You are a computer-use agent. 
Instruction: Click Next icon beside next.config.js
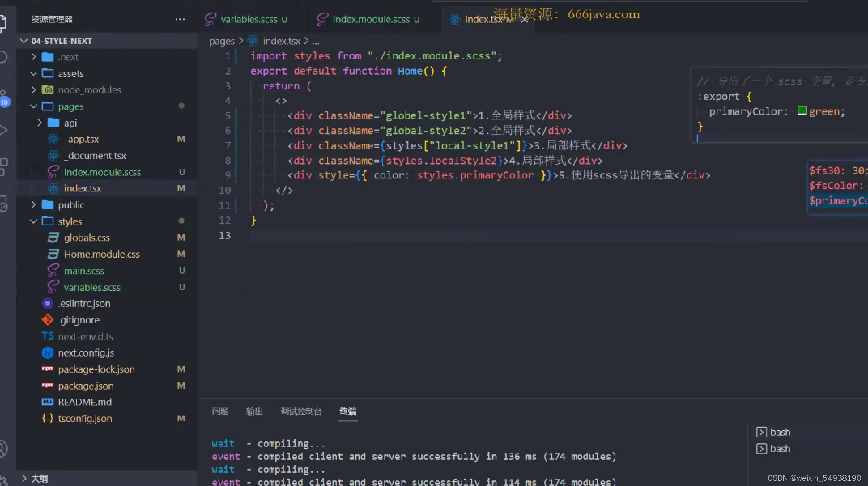[x=48, y=353]
